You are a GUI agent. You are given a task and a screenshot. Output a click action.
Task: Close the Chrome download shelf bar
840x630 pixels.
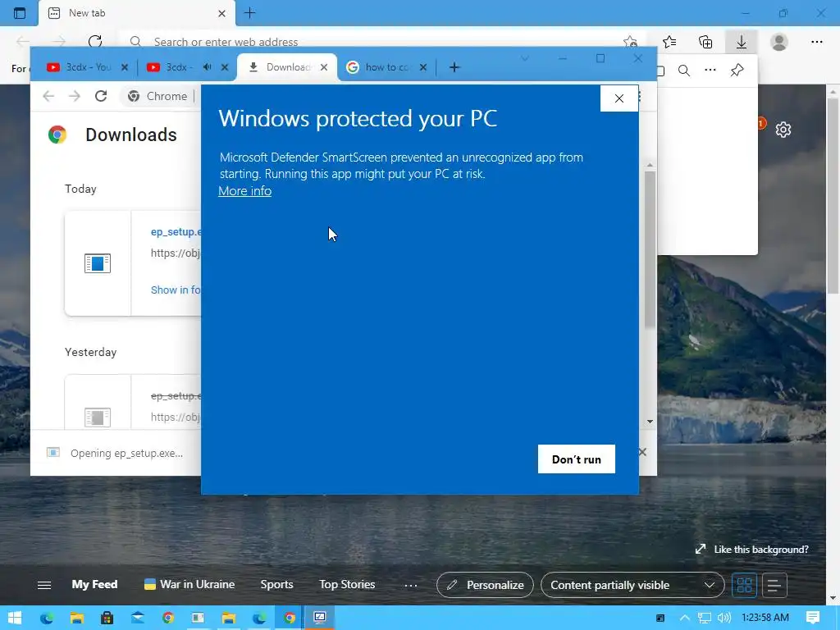click(x=642, y=452)
